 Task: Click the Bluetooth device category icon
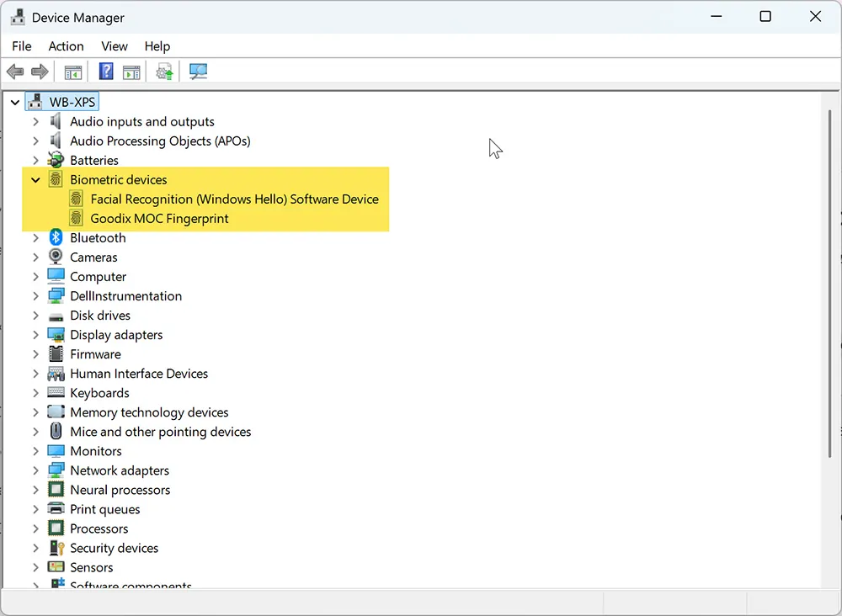click(x=56, y=237)
